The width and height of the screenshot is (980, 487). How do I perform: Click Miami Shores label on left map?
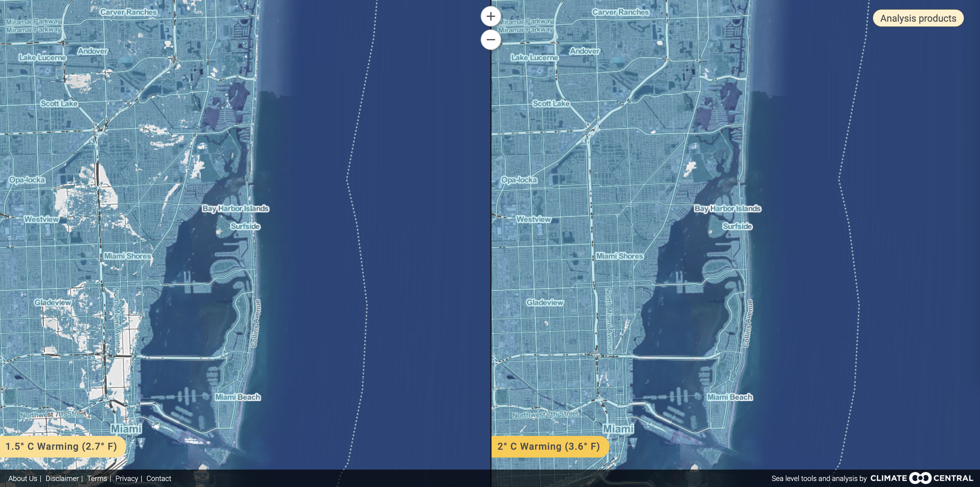click(x=127, y=256)
